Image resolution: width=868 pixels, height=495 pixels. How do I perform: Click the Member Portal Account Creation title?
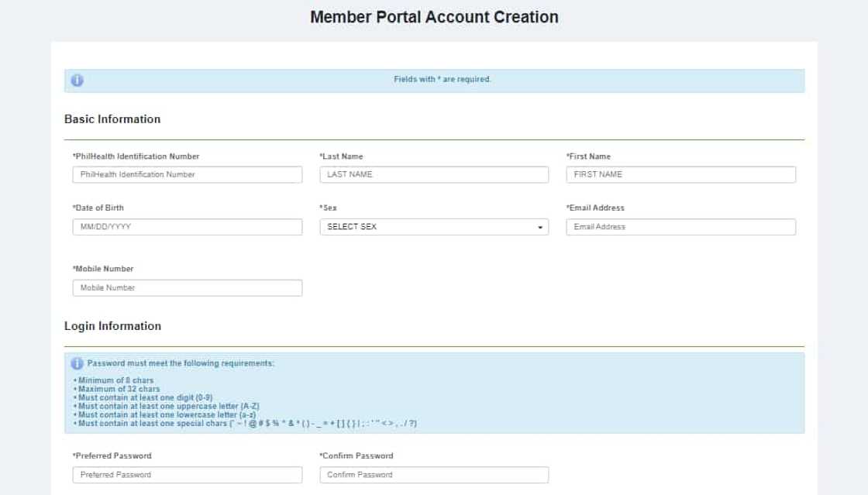(x=434, y=17)
